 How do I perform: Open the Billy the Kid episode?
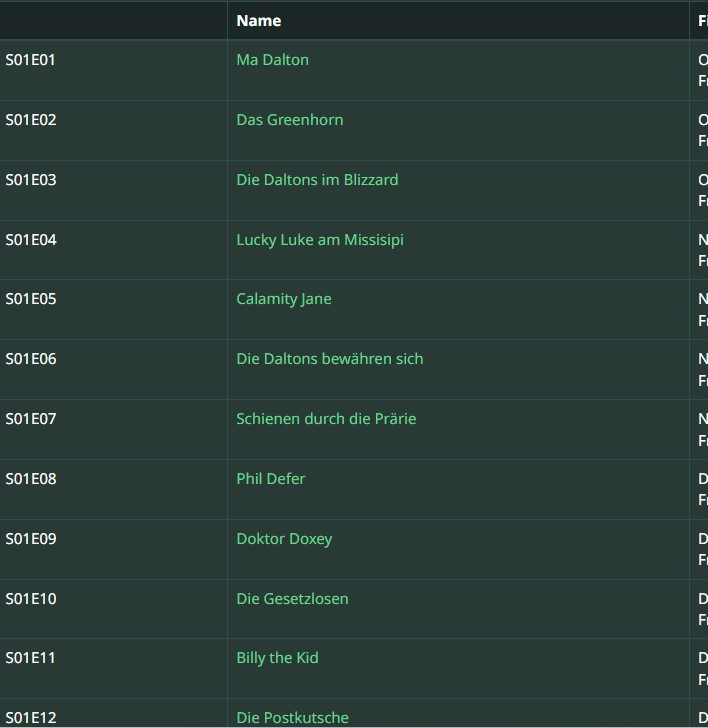click(277, 658)
